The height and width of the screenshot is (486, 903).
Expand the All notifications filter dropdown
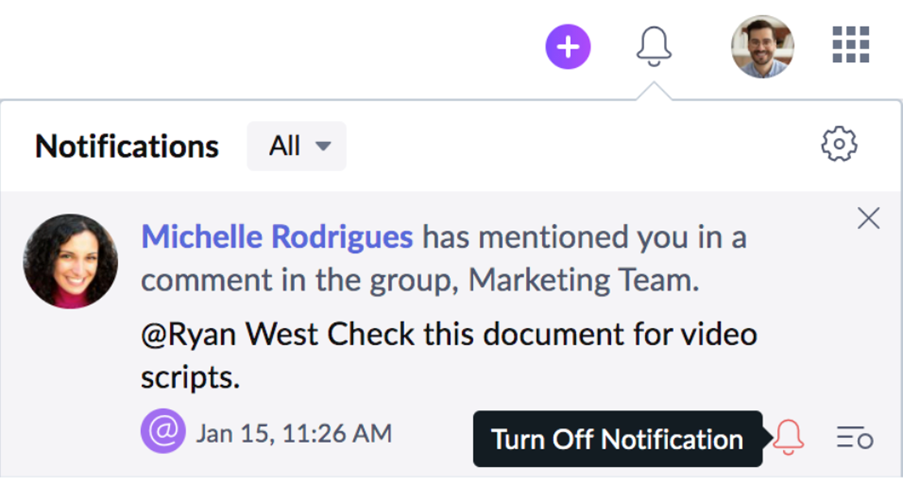coord(296,146)
